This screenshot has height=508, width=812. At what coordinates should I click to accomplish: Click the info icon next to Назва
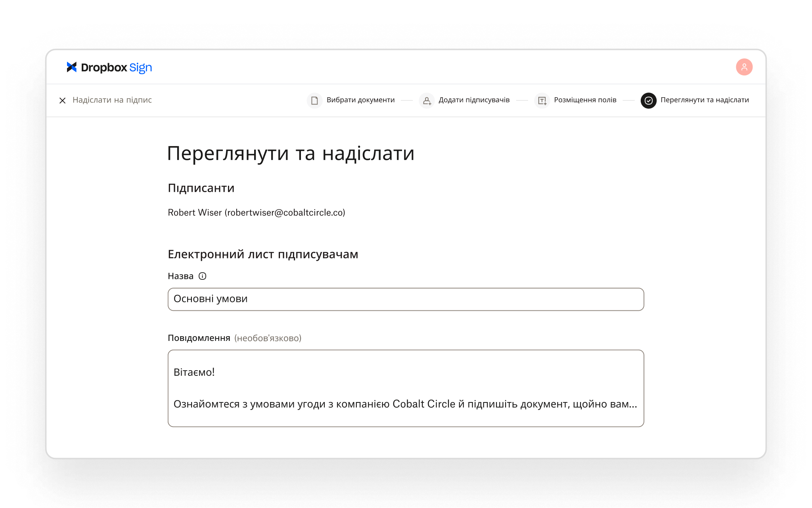tap(202, 276)
